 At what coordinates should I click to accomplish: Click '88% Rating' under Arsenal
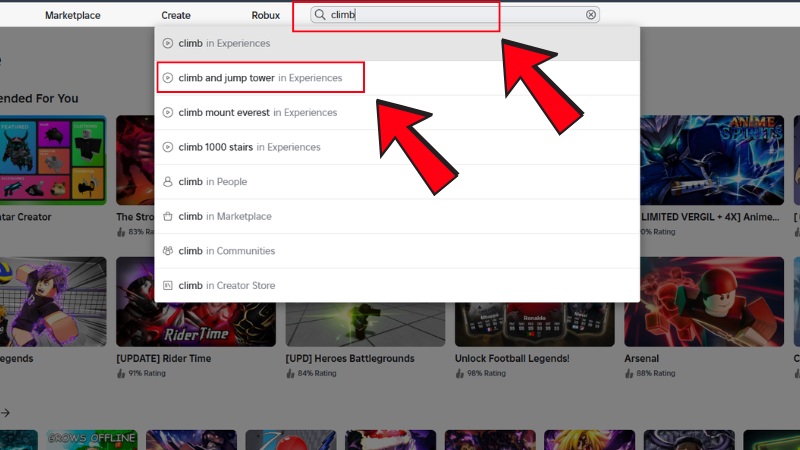[x=656, y=373]
